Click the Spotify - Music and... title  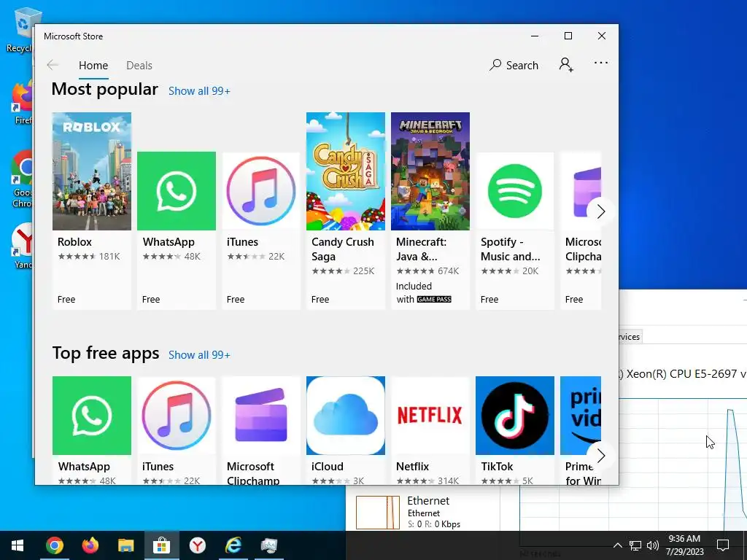[x=510, y=249]
